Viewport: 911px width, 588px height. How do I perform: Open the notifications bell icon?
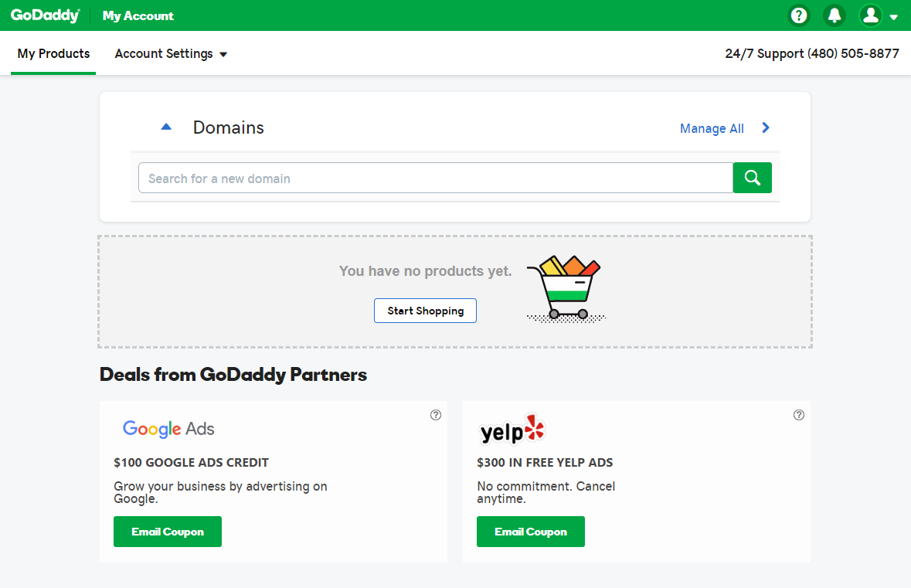835,15
